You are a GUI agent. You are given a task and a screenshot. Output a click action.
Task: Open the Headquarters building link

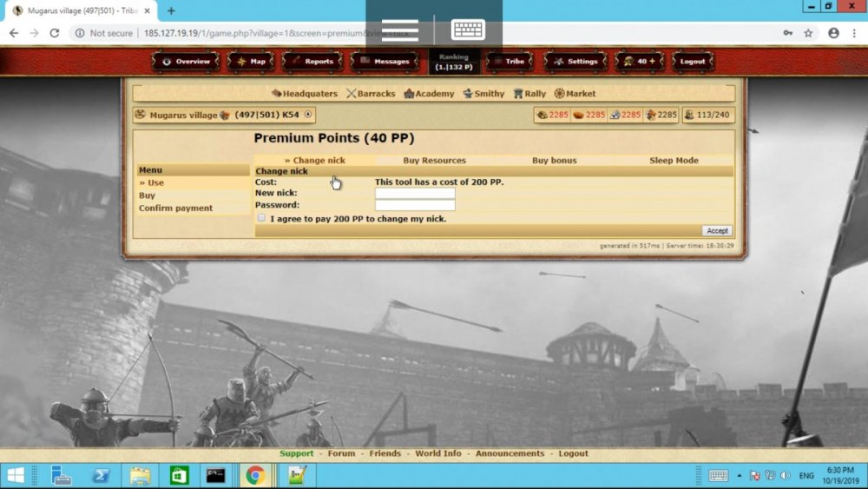(x=305, y=94)
